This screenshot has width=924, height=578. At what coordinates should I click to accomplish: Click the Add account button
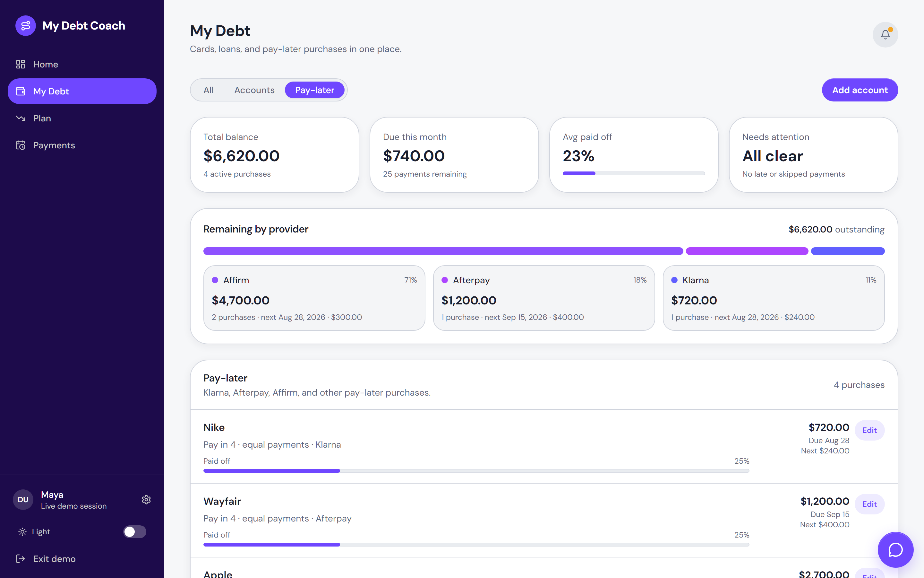(x=860, y=90)
